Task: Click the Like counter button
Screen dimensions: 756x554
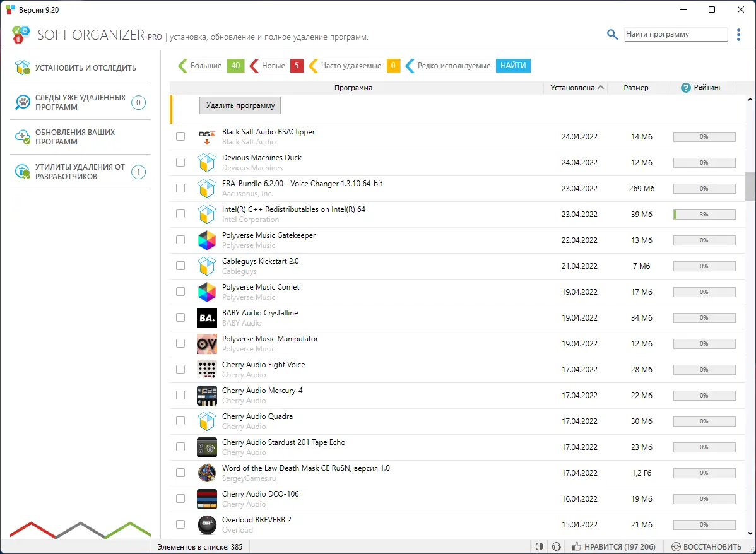Action: click(614, 547)
